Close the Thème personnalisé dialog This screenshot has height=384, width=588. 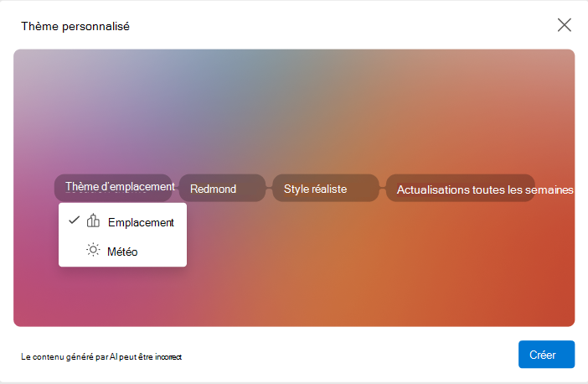point(564,25)
